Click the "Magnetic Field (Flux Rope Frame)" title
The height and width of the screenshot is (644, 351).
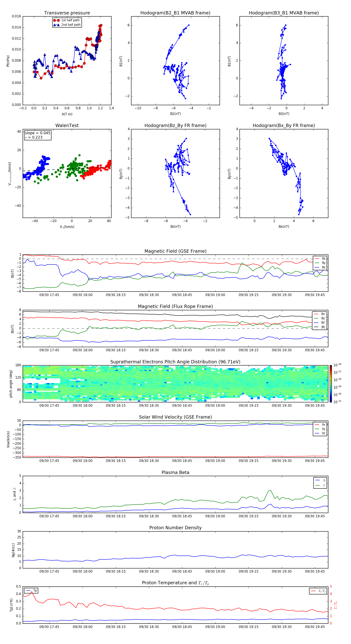click(x=175, y=307)
